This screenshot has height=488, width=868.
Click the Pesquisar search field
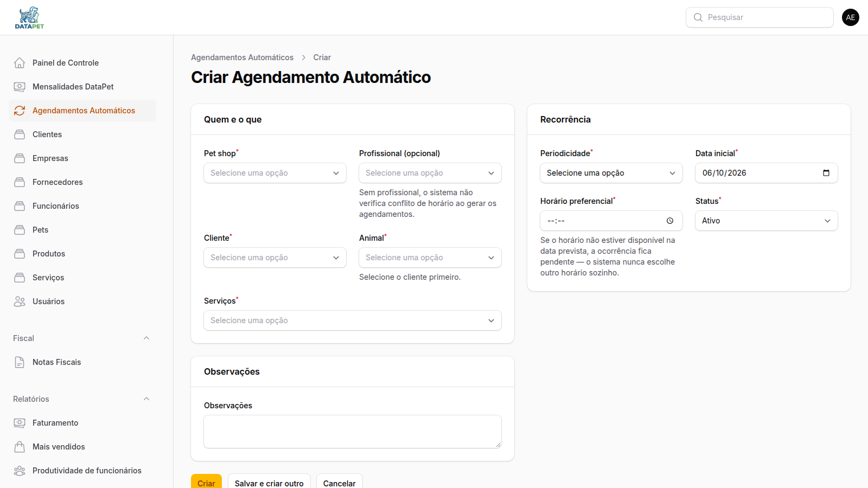tap(759, 17)
